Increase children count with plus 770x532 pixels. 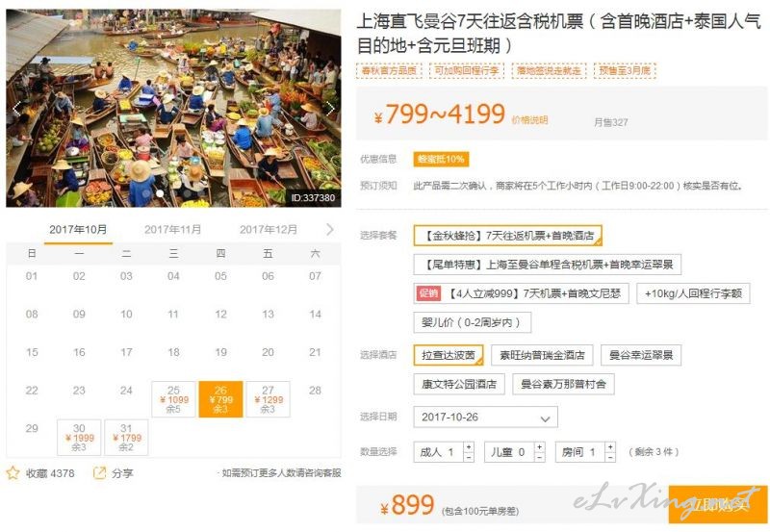pos(539,447)
